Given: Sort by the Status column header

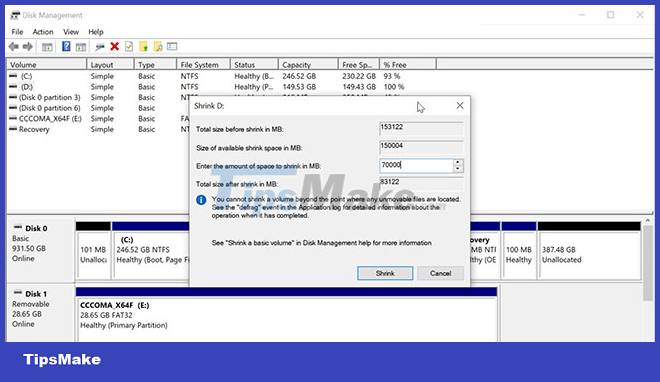Looking at the screenshot, I should 254,65.
